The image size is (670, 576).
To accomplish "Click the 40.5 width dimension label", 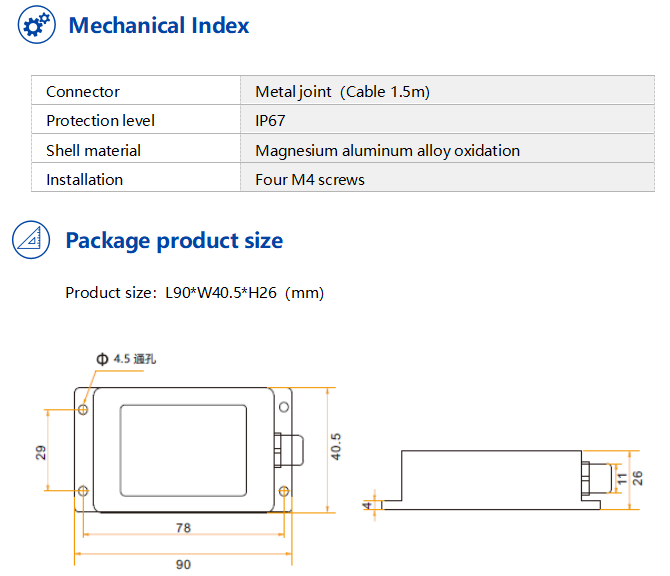I will click(336, 447).
